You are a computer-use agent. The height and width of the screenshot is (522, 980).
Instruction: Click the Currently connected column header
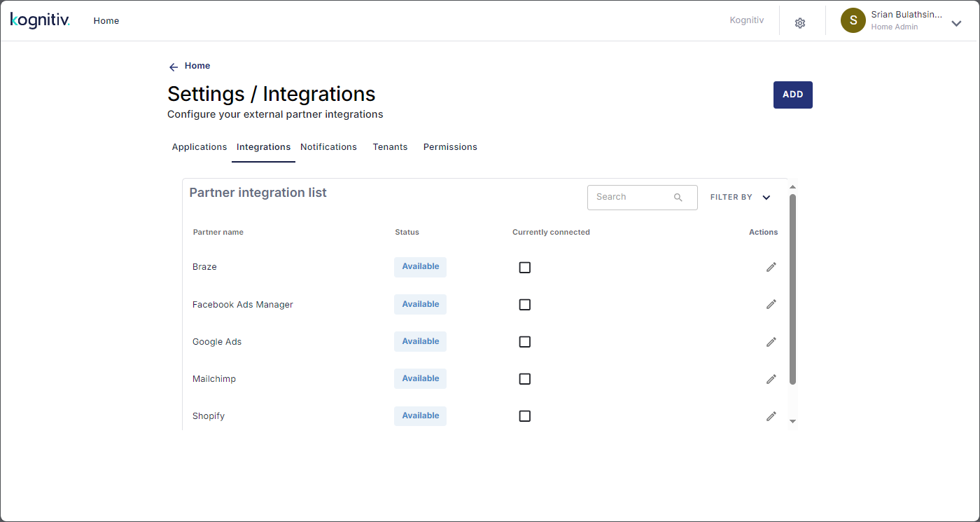pyautogui.click(x=551, y=233)
